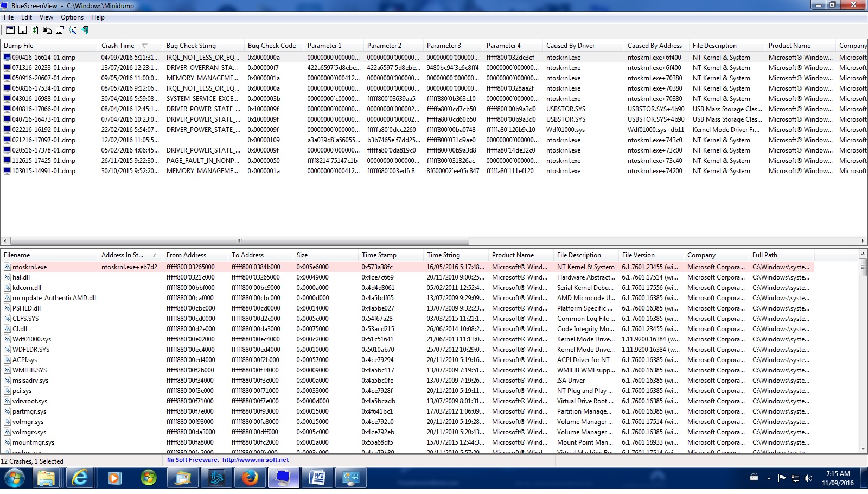This screenshot has width=868, height=494.
Task: Sort by Caused By Driver column header
Action: (583, 46)
